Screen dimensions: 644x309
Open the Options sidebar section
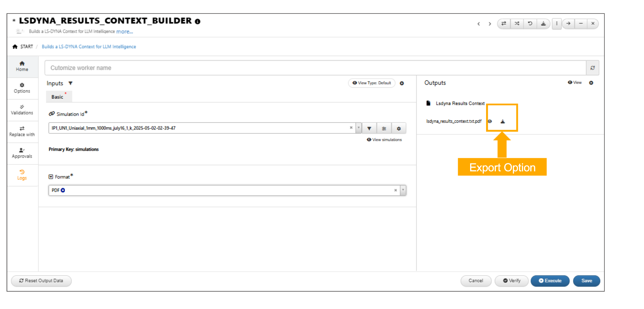pyautogui.click(x=22, y=88)
